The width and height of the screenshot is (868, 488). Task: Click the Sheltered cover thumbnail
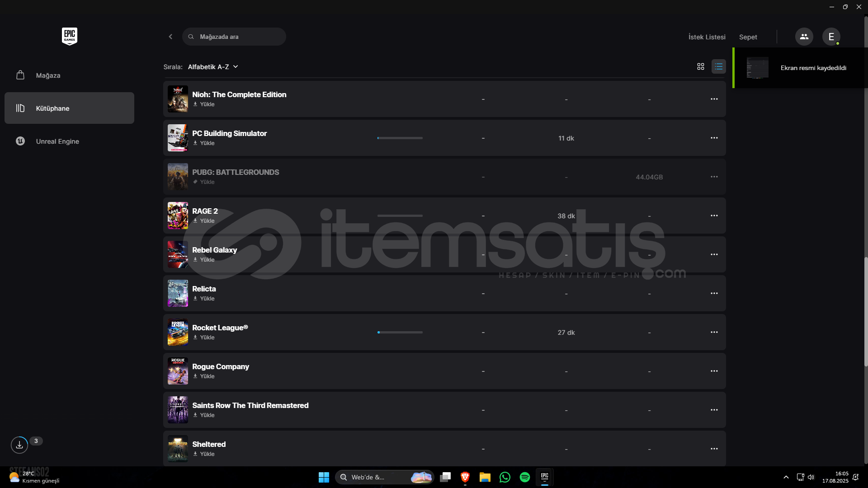[178, 449]
